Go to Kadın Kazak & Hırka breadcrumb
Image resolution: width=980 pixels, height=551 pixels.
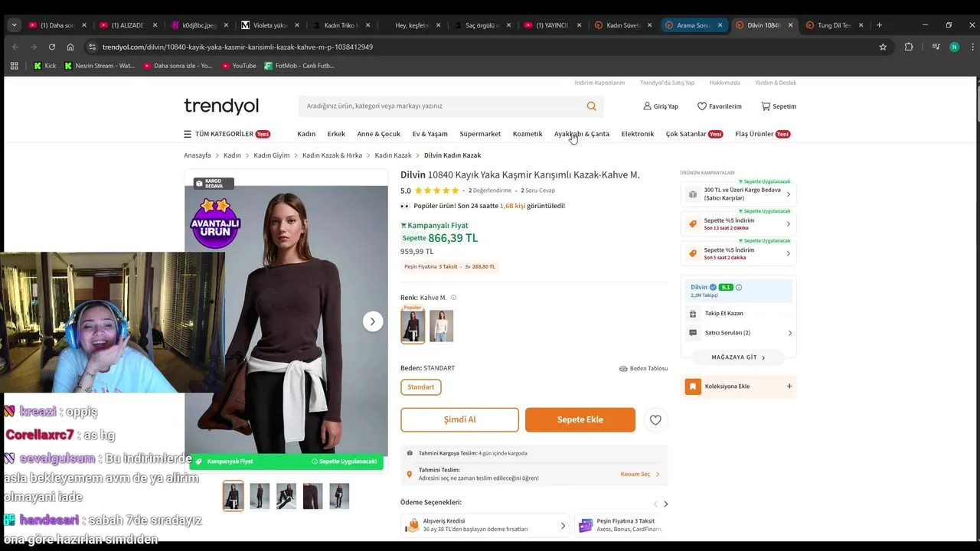(x=332, y=155)
